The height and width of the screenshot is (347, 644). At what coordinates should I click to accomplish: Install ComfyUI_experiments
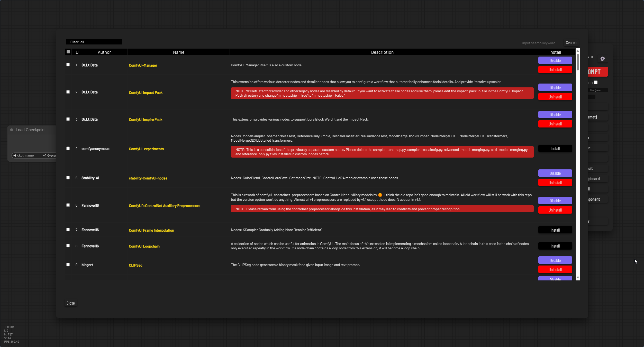click(555, 149)
